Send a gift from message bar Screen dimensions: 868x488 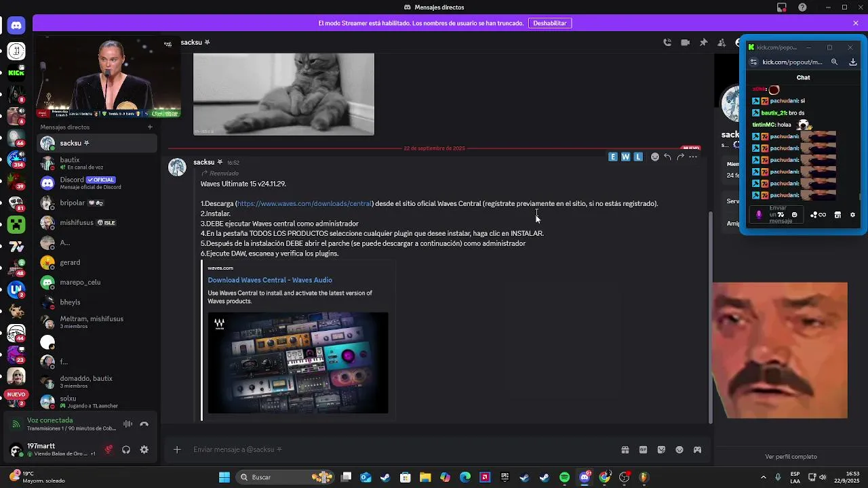click(x=625, y=449)
